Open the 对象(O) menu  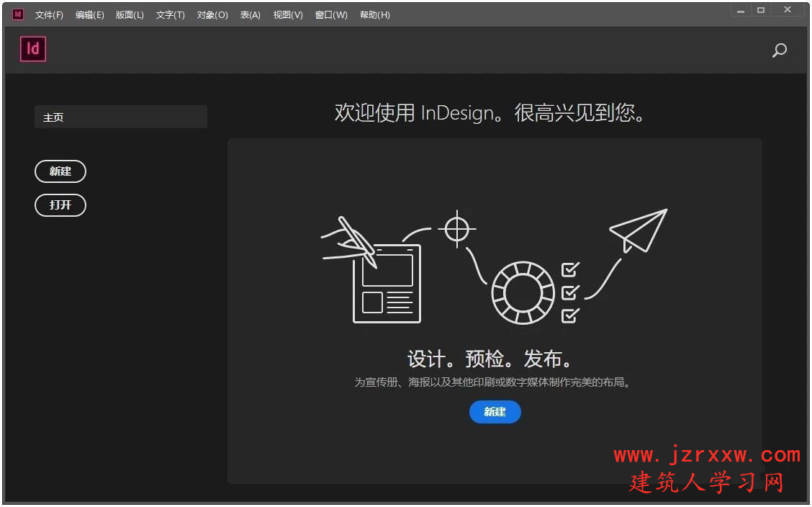point(212,15)
